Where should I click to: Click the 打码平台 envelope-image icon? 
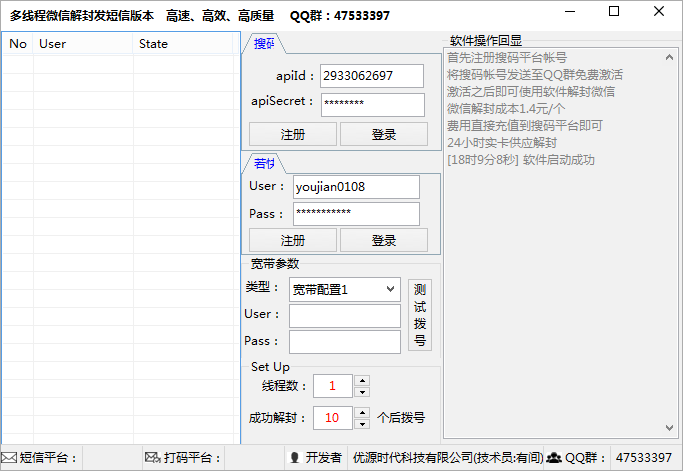click(x=152, y=457)
